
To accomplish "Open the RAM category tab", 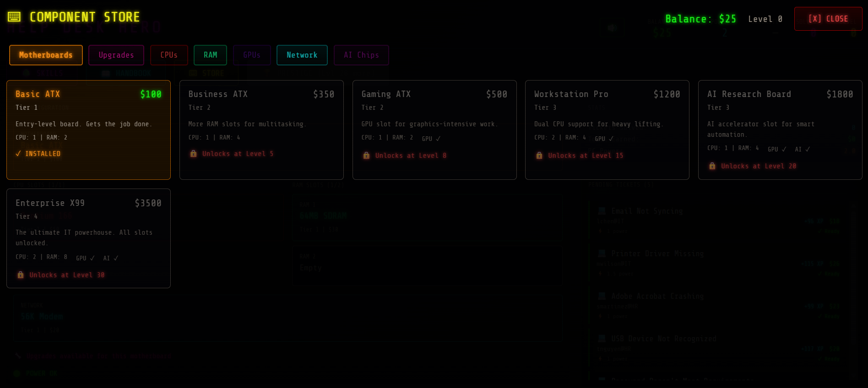I will (210, 55).
